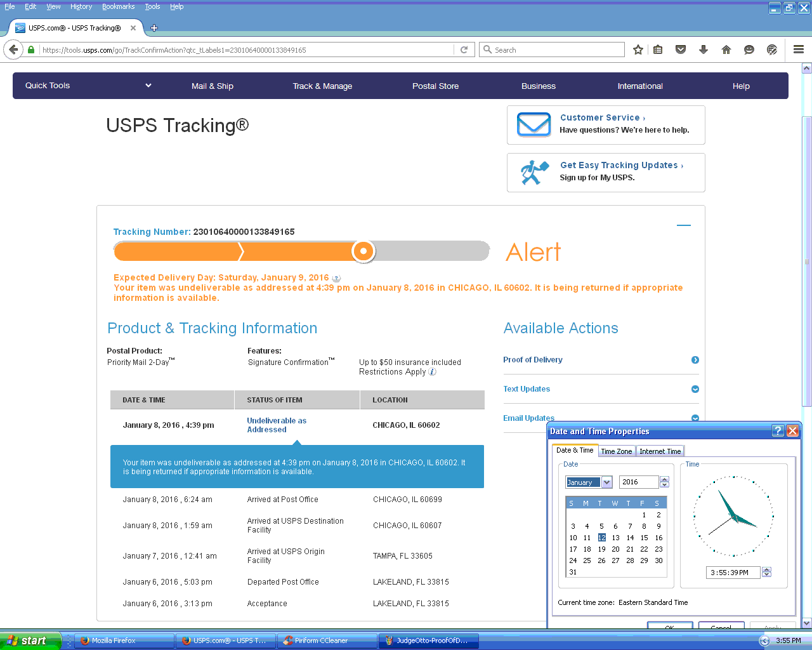This screenshot has width=812, height=650.
Task: Expand the Quick Tools dropdown
Action: click(x=148, y=86)
